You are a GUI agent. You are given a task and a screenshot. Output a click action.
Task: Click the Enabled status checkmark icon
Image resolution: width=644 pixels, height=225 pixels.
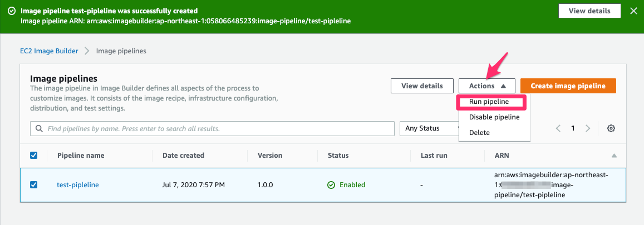click(x=331, y=185)
